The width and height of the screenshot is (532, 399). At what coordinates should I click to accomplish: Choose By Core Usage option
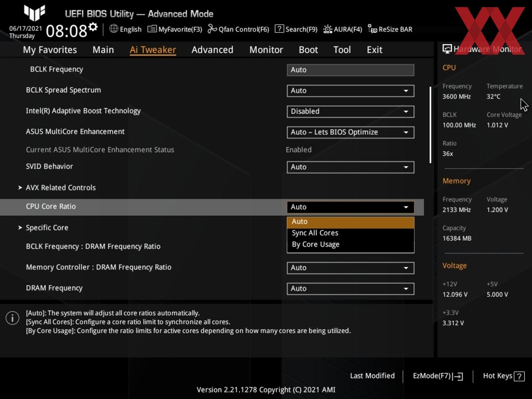(x=350, y=244)
